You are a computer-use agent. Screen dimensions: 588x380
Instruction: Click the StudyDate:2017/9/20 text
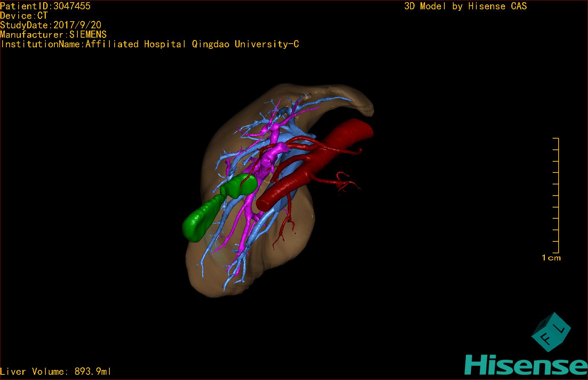click(51, 25)
